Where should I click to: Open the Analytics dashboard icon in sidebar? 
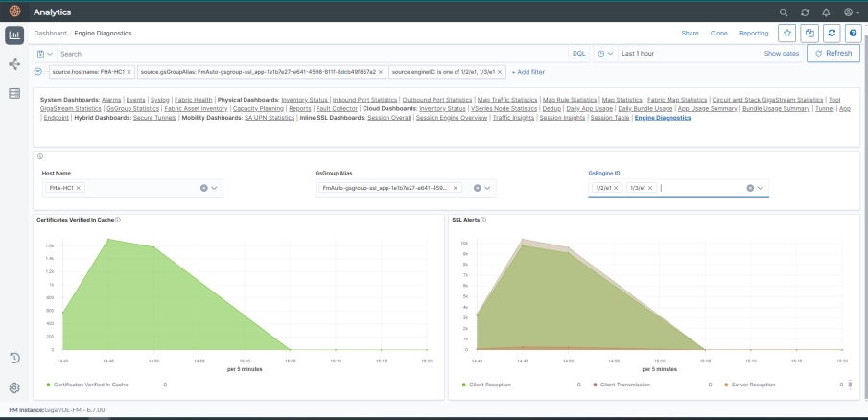pos(14,35)
